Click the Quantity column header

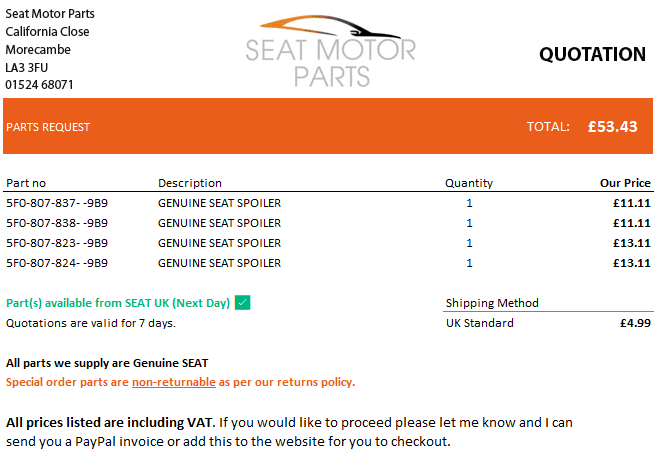pos(469,183)
